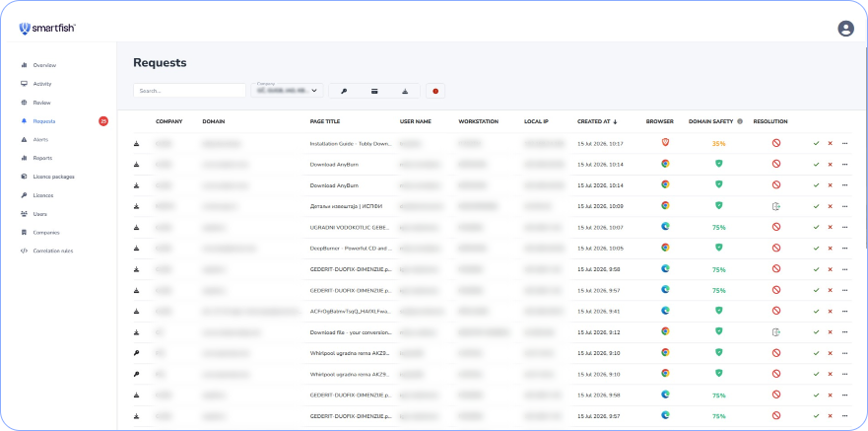This screenshot has width=868, height=431.
Task: Click the Search input field
Action: 189,91
